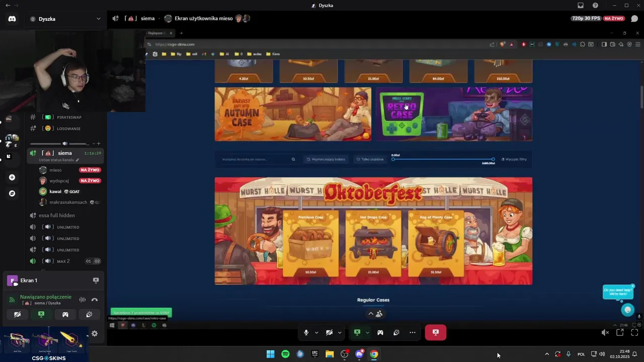The image size is (644, 362).
Task: Open the website live chat help bubble
Action: pyautogui.click(x=627, y=310)
